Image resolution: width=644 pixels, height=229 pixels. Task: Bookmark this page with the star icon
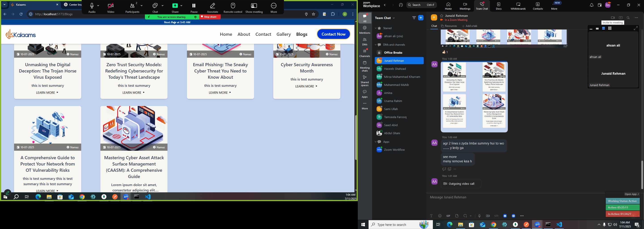[x=314, y=14]
